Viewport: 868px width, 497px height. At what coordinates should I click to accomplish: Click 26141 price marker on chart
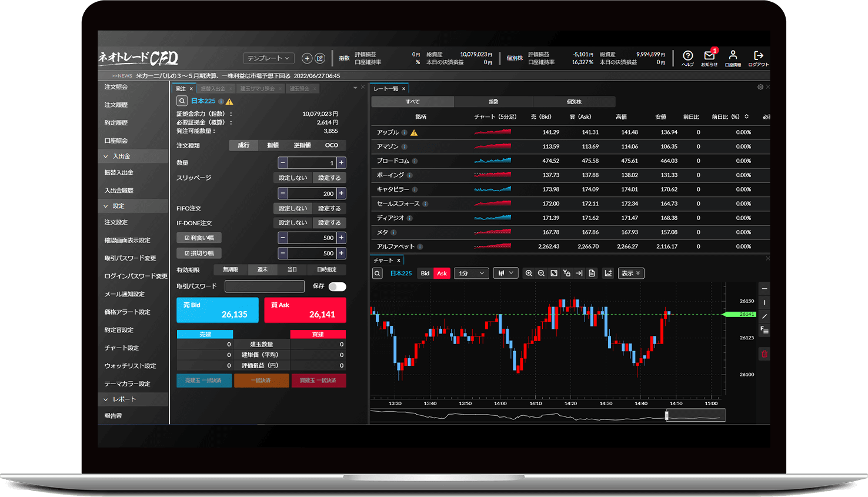pos(740,314)
